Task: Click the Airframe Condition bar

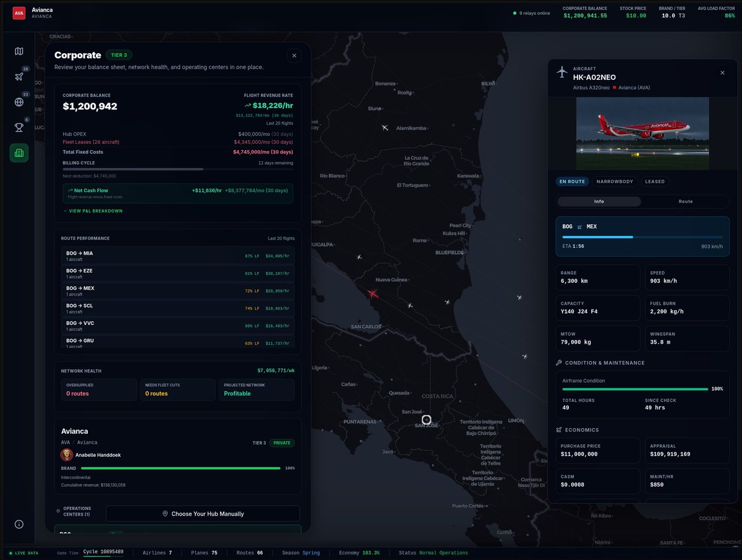Action: click(635, 389)
